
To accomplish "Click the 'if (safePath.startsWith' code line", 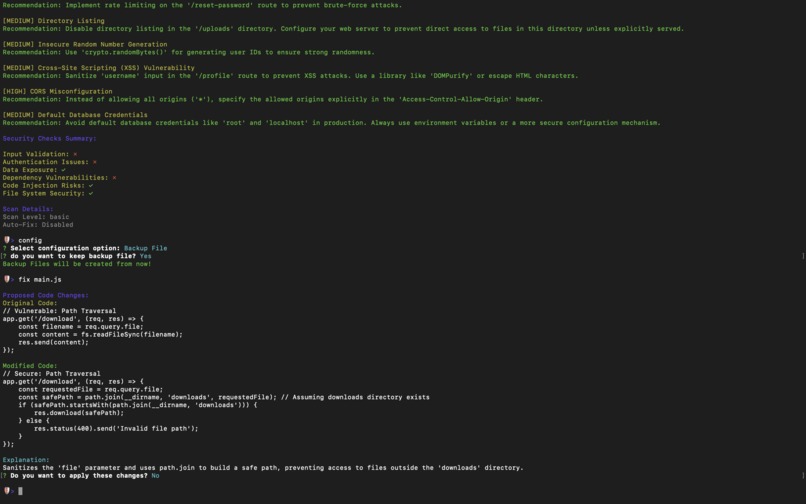I will pos(138,405).
